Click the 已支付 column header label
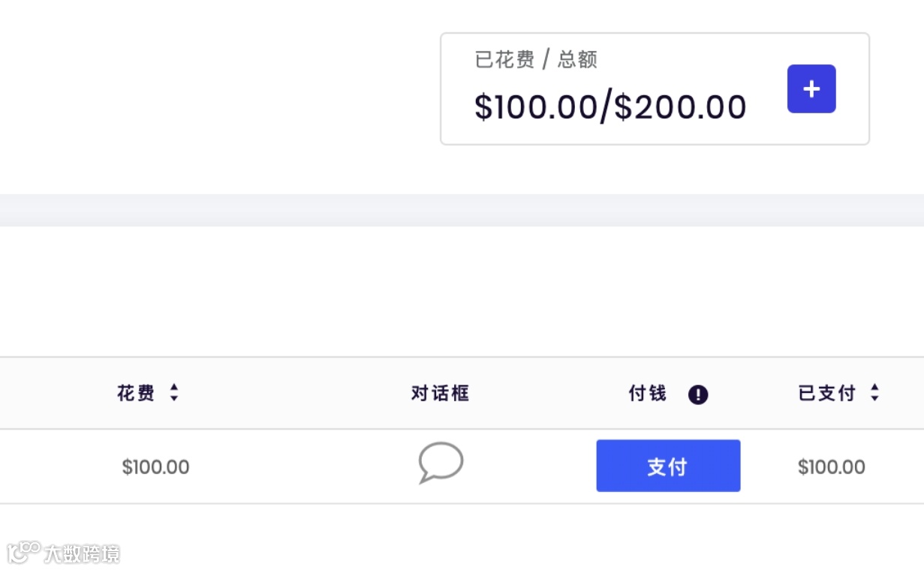Viewport: 924px width, 570px height. [826, 393]
